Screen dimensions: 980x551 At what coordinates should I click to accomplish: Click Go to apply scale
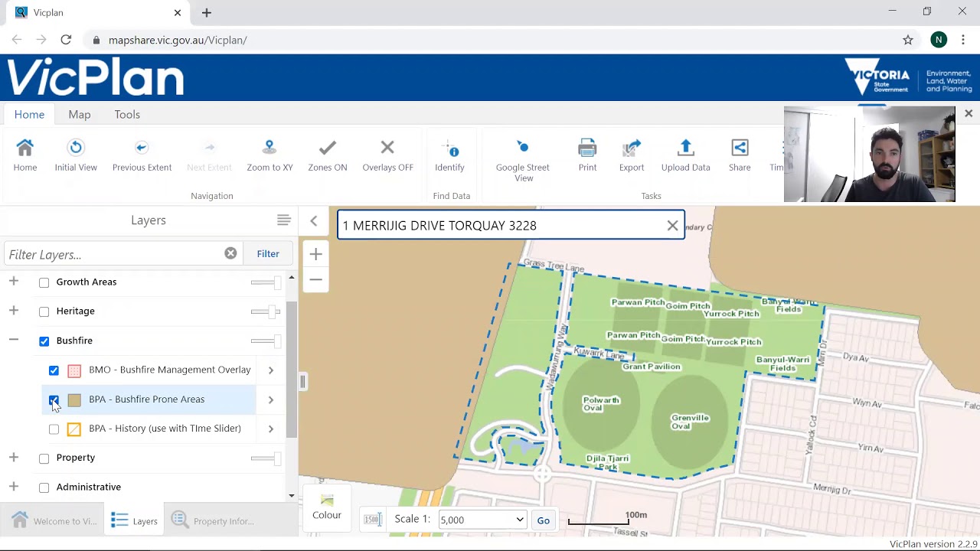click(x=543, y=520)
